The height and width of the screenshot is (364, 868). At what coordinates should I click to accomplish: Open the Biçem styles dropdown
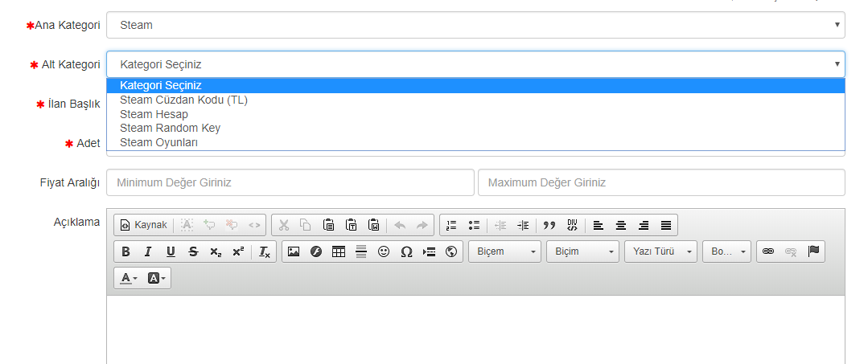[505, 252]
